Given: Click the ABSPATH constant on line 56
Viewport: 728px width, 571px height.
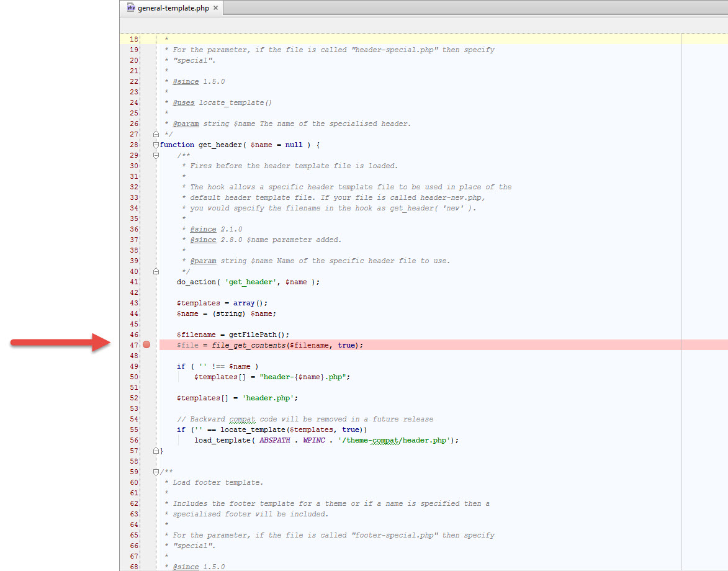Looking at the screenshot, I should point(274,440).
